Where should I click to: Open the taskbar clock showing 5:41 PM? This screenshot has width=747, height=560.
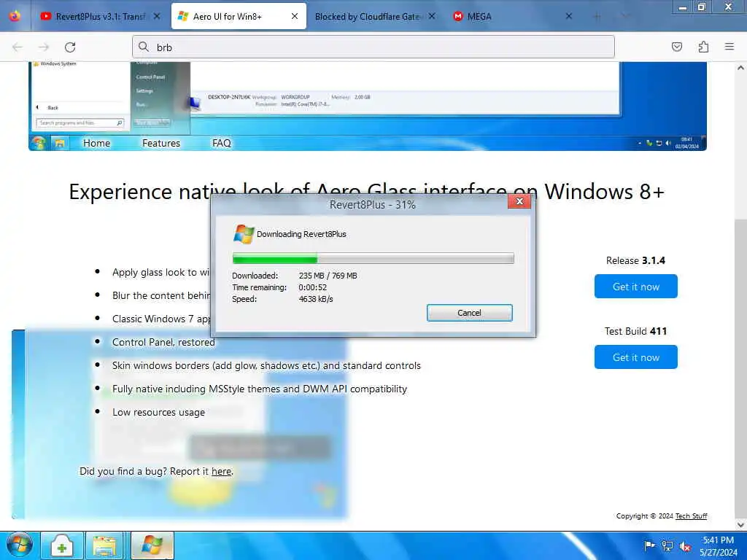click(719, 546)
